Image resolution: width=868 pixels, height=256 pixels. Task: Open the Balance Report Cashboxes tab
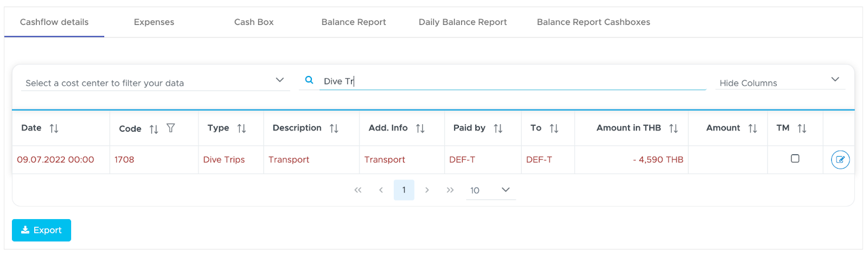click(x=593, y=22)
